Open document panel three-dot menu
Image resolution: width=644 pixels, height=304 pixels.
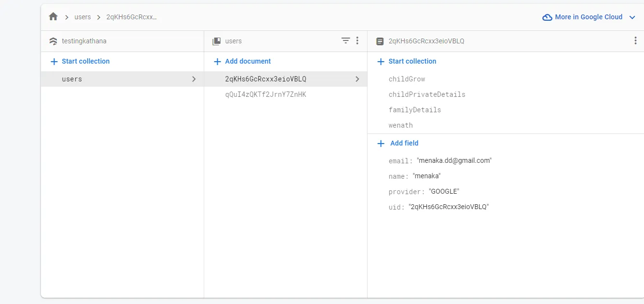click(635, 41)
